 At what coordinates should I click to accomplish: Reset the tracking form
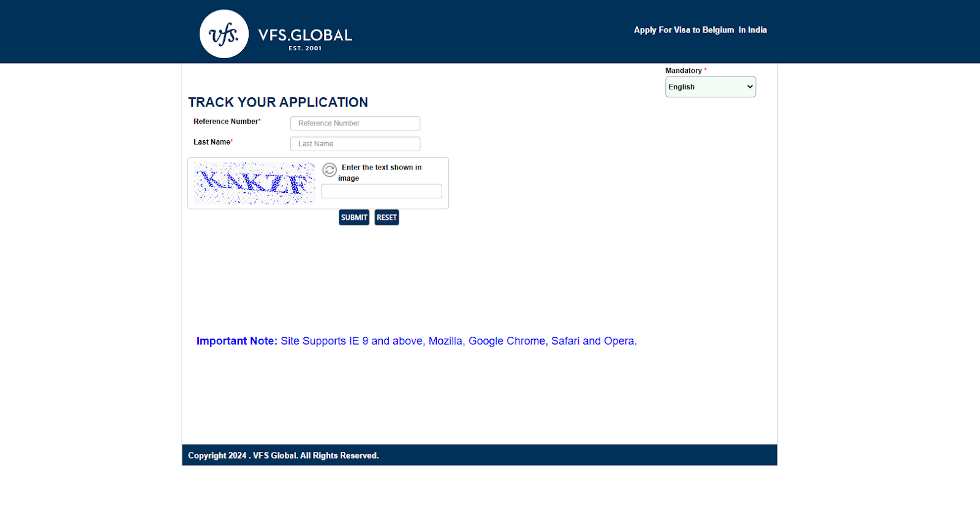click(x=386, y=217)
